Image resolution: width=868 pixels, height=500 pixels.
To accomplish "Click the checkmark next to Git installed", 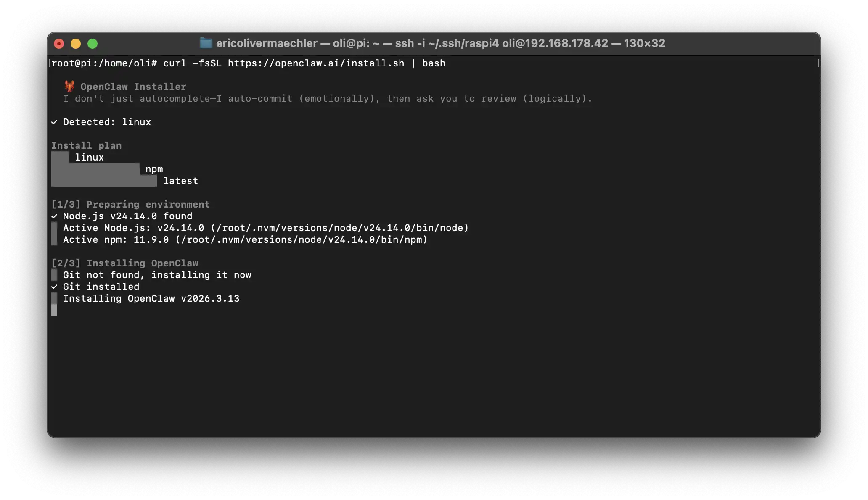I will tap(54, 287).
